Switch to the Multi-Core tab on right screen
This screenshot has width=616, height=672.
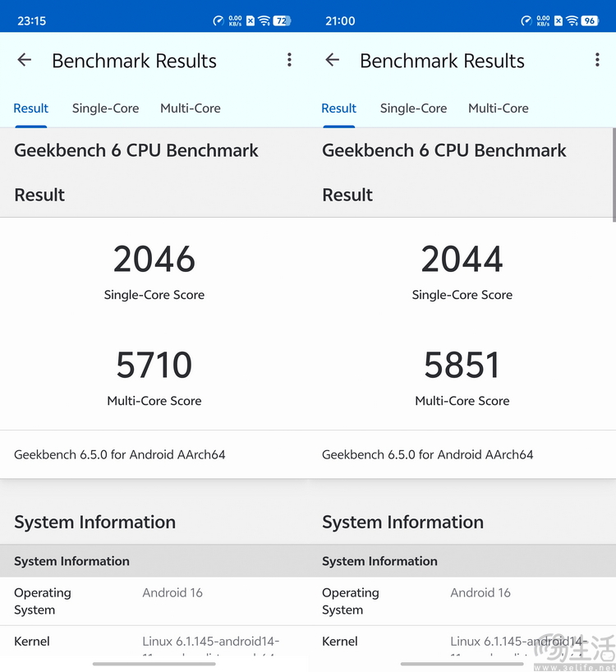click(x=498, y=108)
